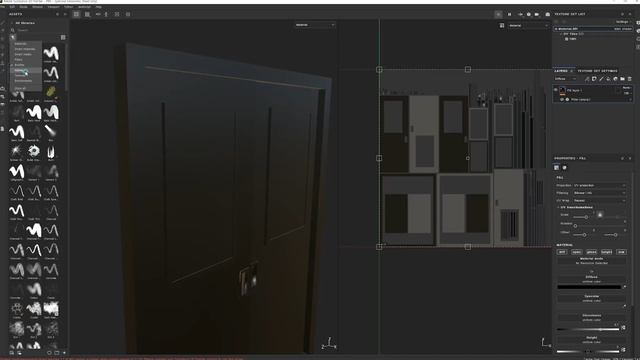Click the smart material icon in Layers

point(615,79)
